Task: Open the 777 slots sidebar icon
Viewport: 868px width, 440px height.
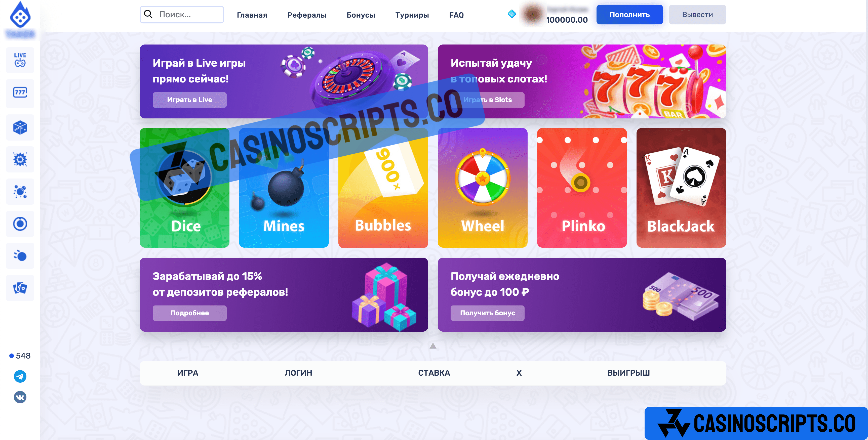Action: coord(20,92)
